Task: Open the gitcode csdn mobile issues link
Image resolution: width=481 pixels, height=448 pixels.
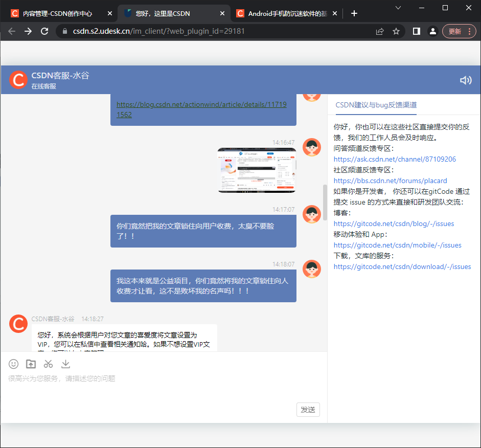Action: tap(397, 245)
